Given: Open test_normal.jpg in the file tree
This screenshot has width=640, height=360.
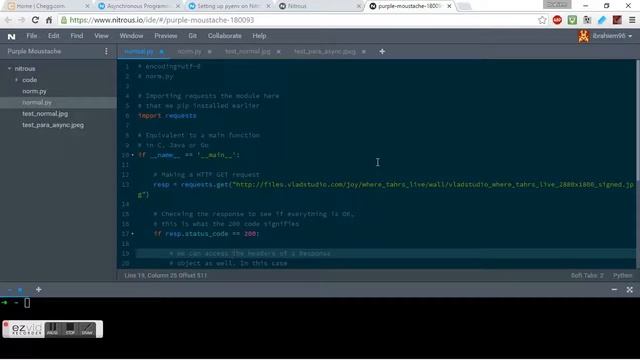Looking at the screenshot, I should tap(45, 114).
